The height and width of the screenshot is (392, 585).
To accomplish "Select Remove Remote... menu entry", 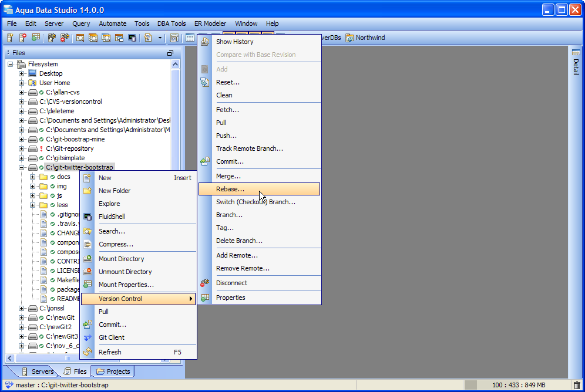I will coord(259,268).
